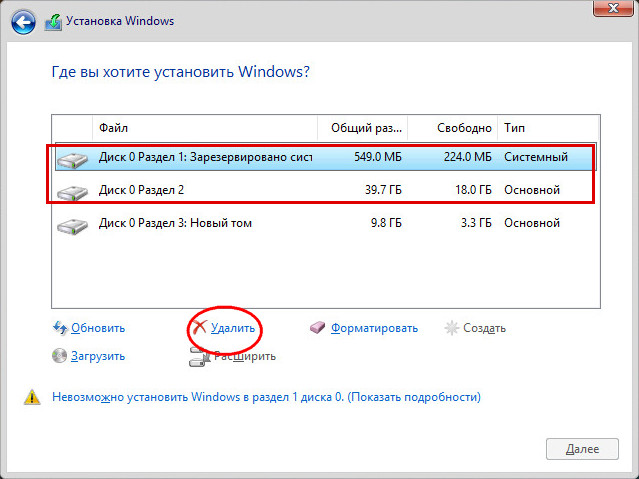This screenshot has width=639, height=479.
Task: Select row Диск 0 Раздел 3: Новый том
Action: [x=326, y=223]
